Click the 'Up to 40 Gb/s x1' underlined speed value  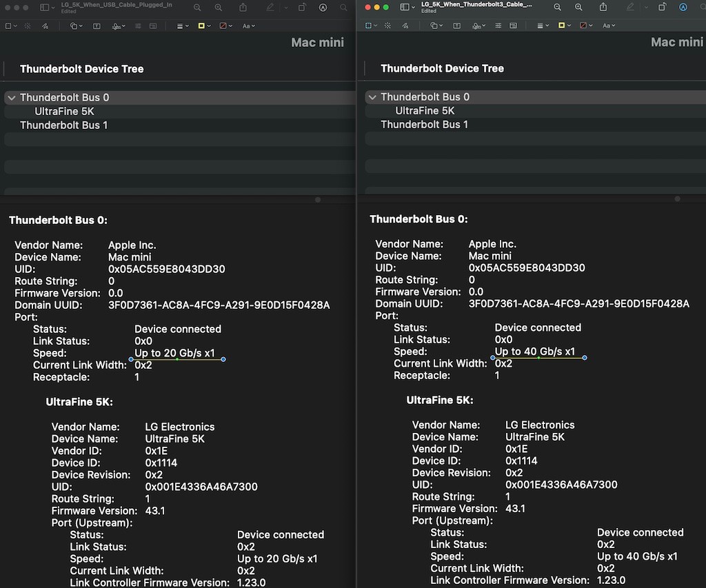click(x=535, y=351)
